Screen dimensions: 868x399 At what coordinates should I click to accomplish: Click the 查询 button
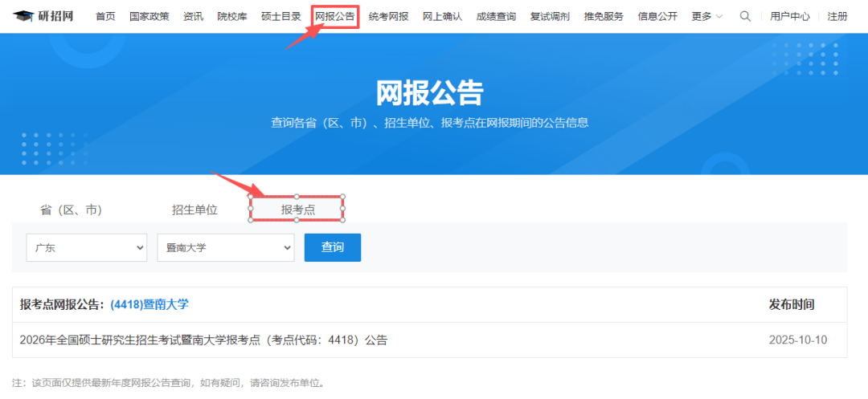(333, 247)
